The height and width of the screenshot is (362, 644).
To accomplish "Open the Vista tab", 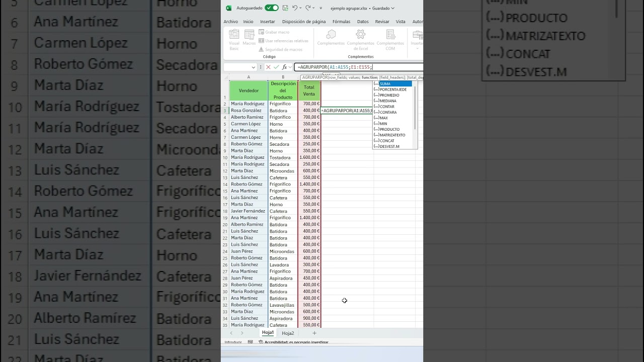I will click(x=400, y=22).
